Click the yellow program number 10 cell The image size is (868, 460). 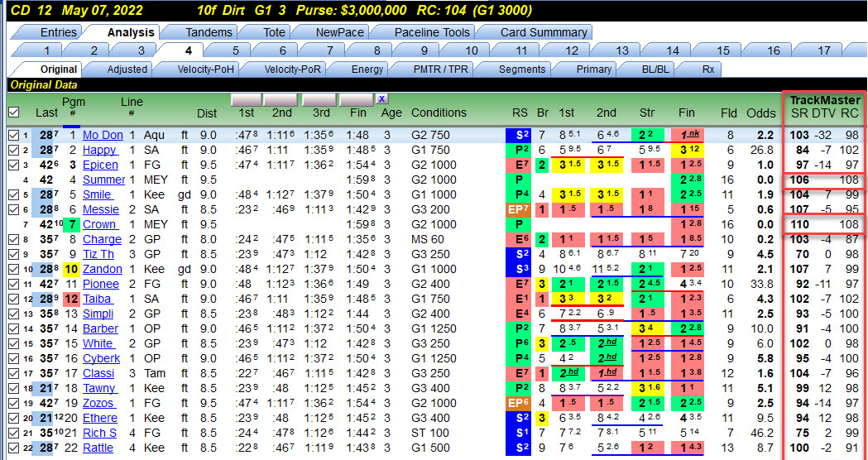tap(71, 270)
